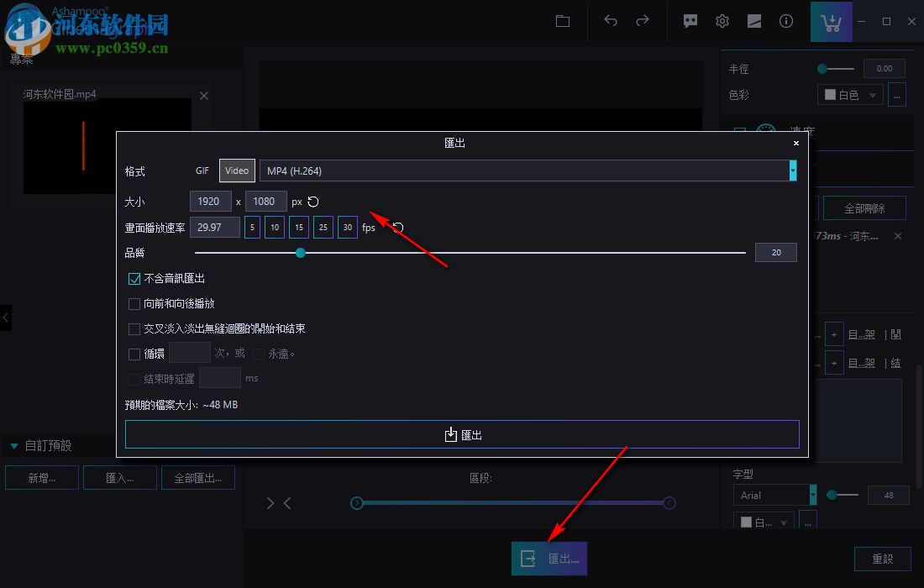The width and height of the screenshot is (924, 588).
Task: Click the plus icon beside 目...架 | 結
Action: coord(834,363)
